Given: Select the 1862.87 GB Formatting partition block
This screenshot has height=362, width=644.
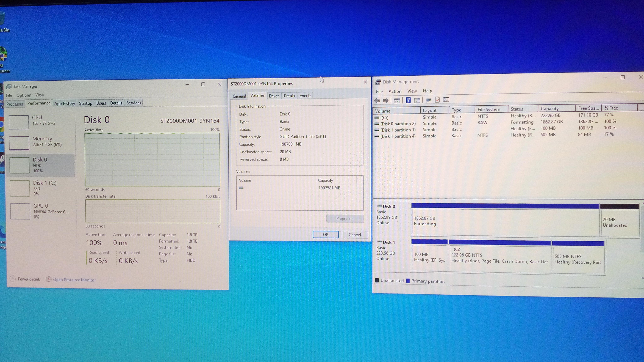Looking at the screenshot, I should [505, 220].
